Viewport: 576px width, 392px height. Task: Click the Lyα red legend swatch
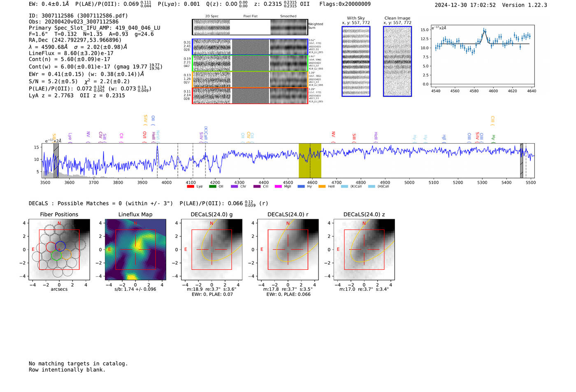pyautogui.click(x=190, y=187)
